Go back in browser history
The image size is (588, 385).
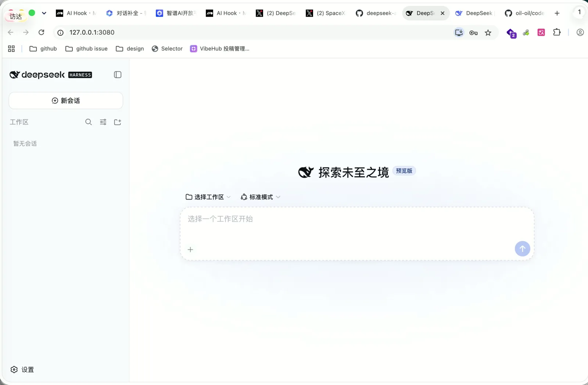click(11, 32)
